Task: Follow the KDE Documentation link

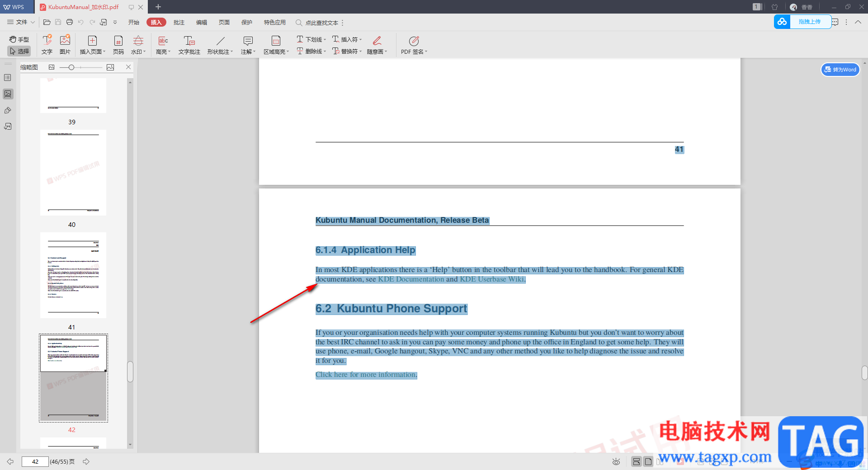Action: pyautogui.click(x=411, y=279)
